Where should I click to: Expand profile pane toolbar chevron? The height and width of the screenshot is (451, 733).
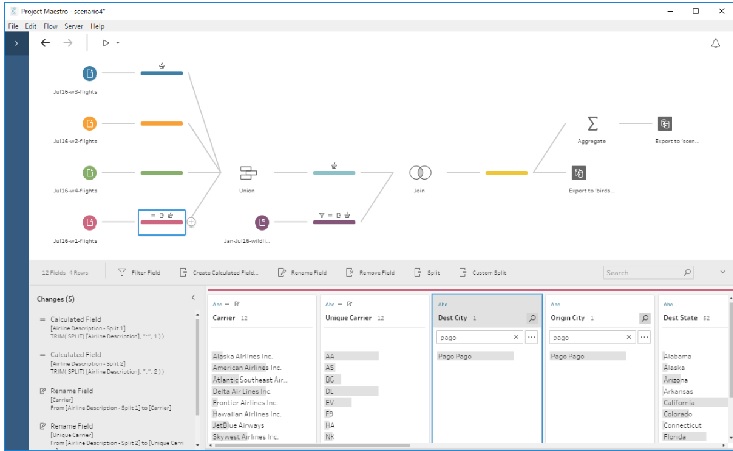click(722, 271)
